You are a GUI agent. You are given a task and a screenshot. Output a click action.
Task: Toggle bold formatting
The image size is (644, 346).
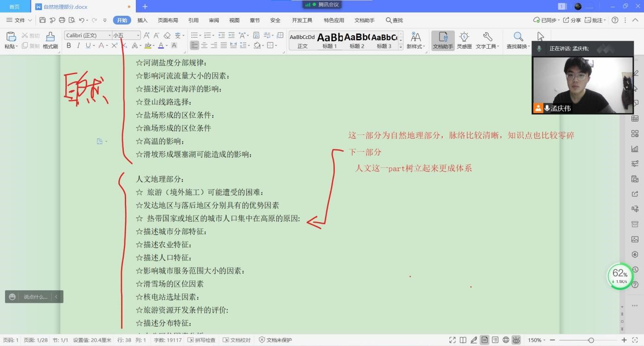click(69, 45)
